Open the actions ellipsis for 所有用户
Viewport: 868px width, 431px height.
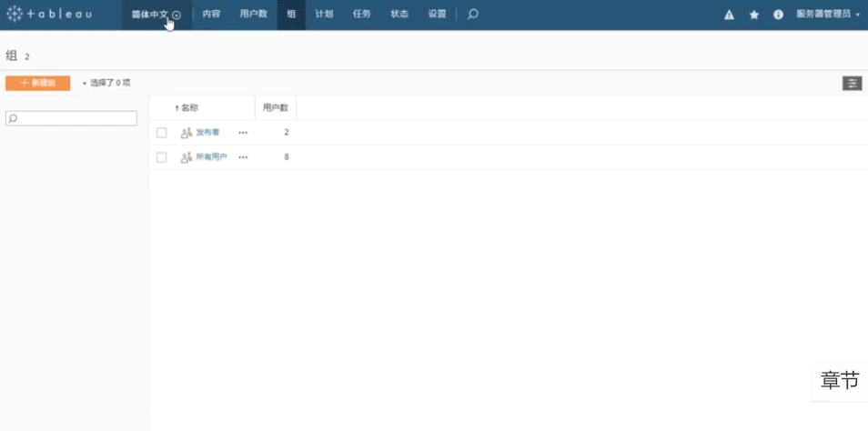[243, 157]
